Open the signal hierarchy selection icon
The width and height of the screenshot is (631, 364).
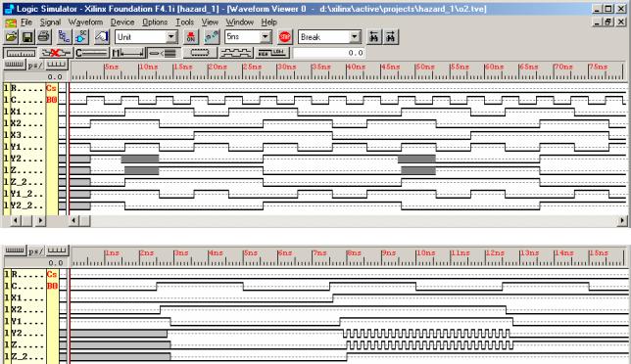(64, 37)
